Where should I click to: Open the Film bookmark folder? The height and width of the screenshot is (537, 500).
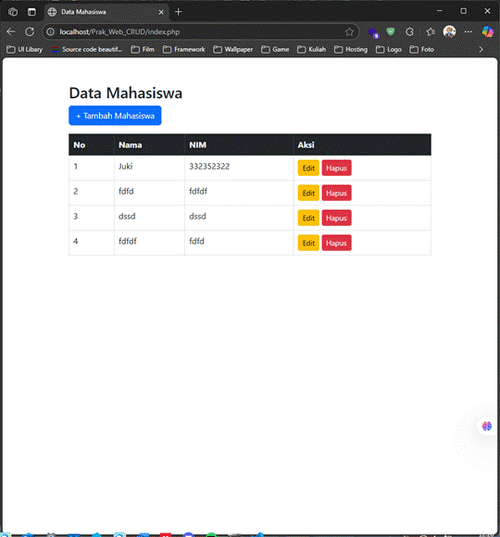coord(143,50)
